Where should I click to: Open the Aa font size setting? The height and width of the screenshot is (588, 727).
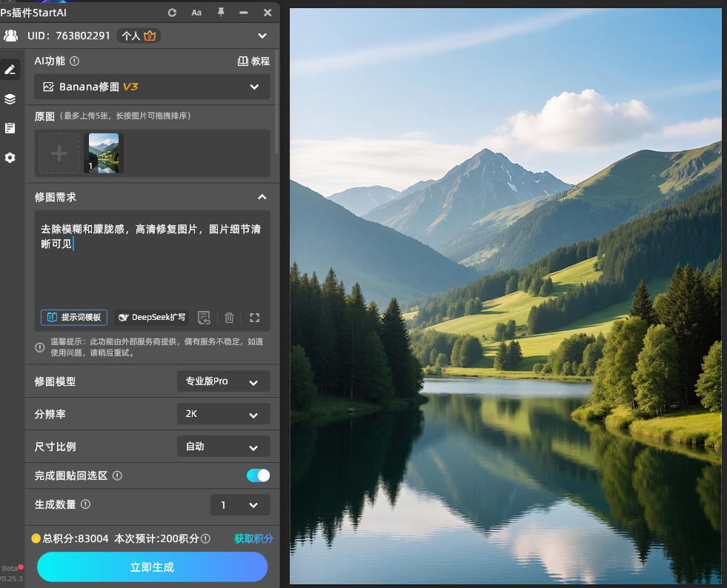point(196,13)
